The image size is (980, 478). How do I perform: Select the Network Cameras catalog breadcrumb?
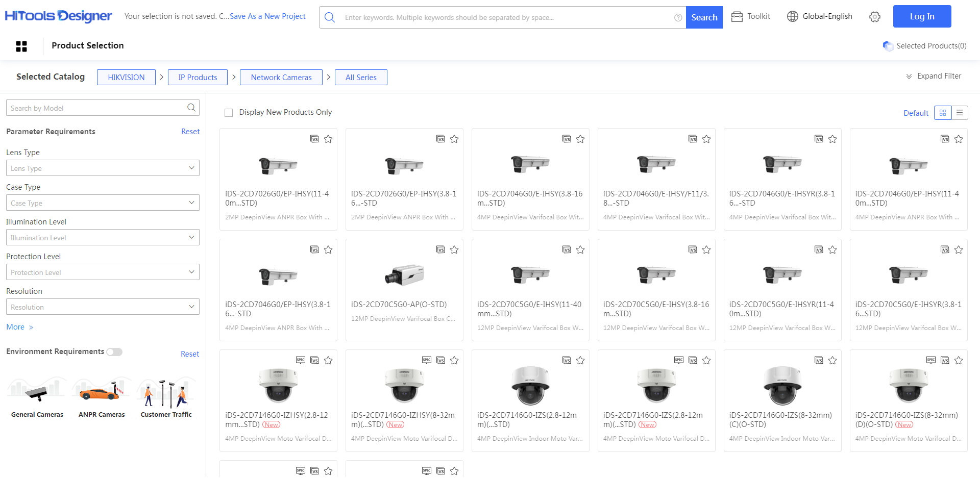click(x=281, y=78)
